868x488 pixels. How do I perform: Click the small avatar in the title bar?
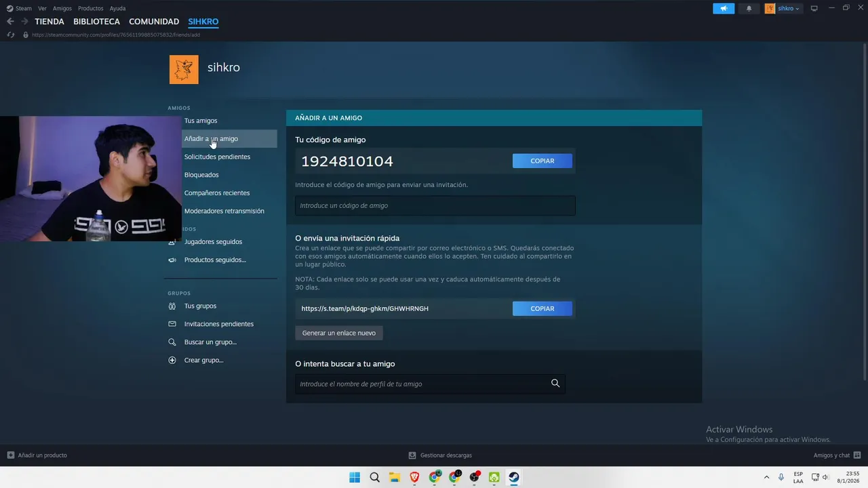pos(770,8)
